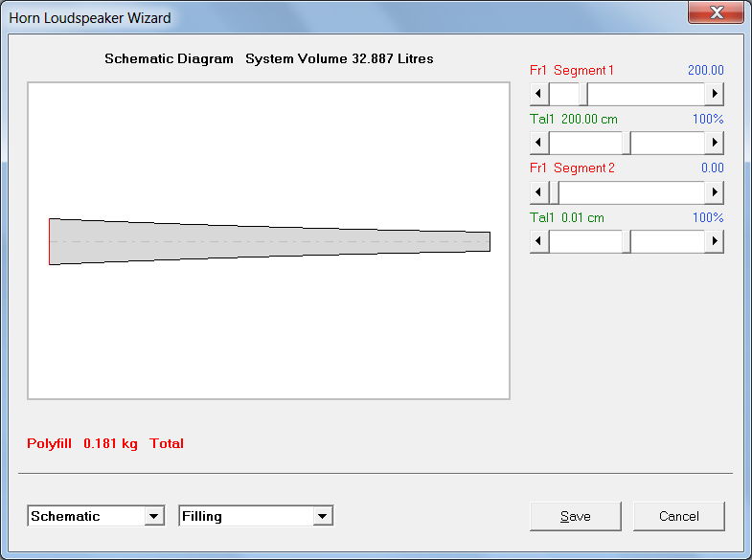Viewport: 752px width, 560px height.
Task: Click the Fr1 Segment 1 slider thumb
Action: tap(583, 94)
